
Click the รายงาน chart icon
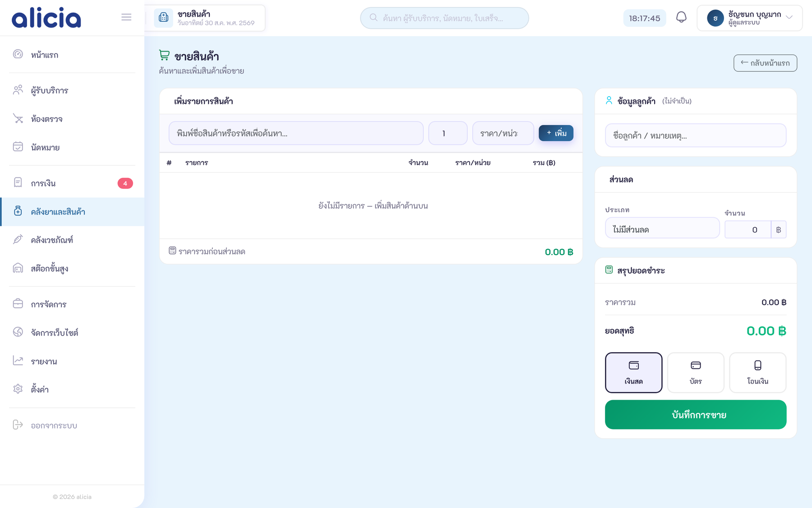point(18,360)
